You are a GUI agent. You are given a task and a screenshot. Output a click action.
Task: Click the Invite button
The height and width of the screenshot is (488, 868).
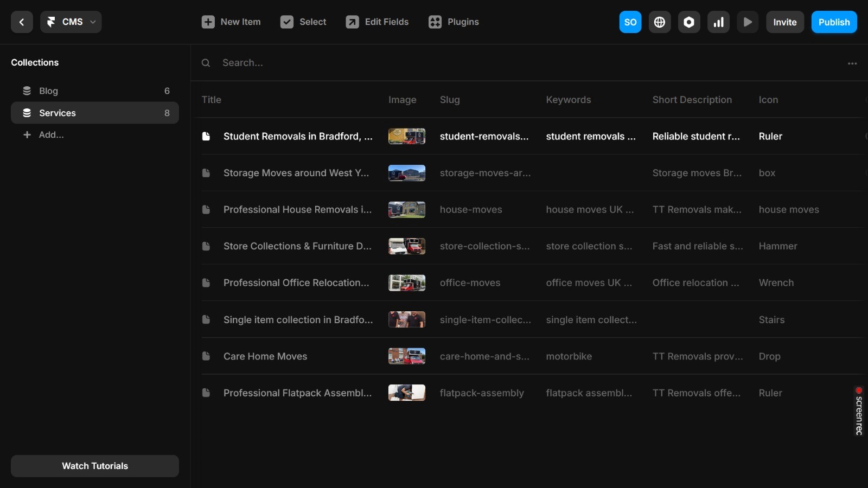(785, 22)
